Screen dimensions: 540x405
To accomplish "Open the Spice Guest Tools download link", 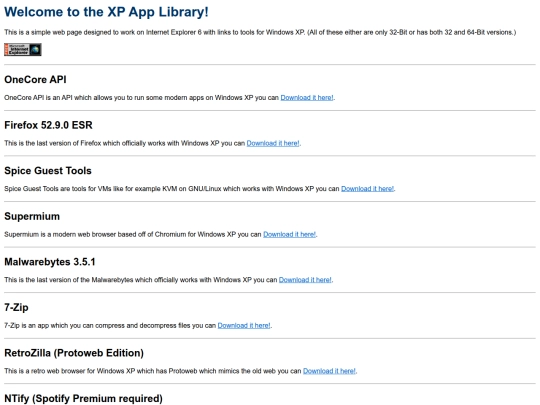I will [x=367, y=189].
